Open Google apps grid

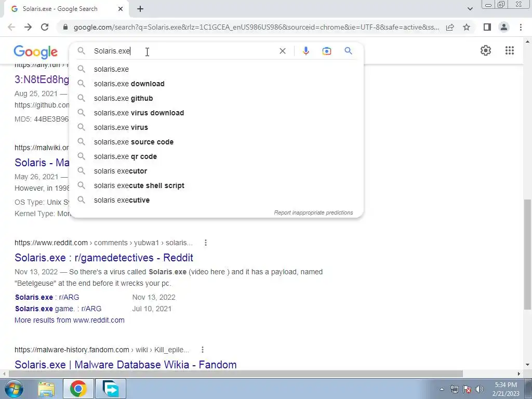[x=509, y=50]
